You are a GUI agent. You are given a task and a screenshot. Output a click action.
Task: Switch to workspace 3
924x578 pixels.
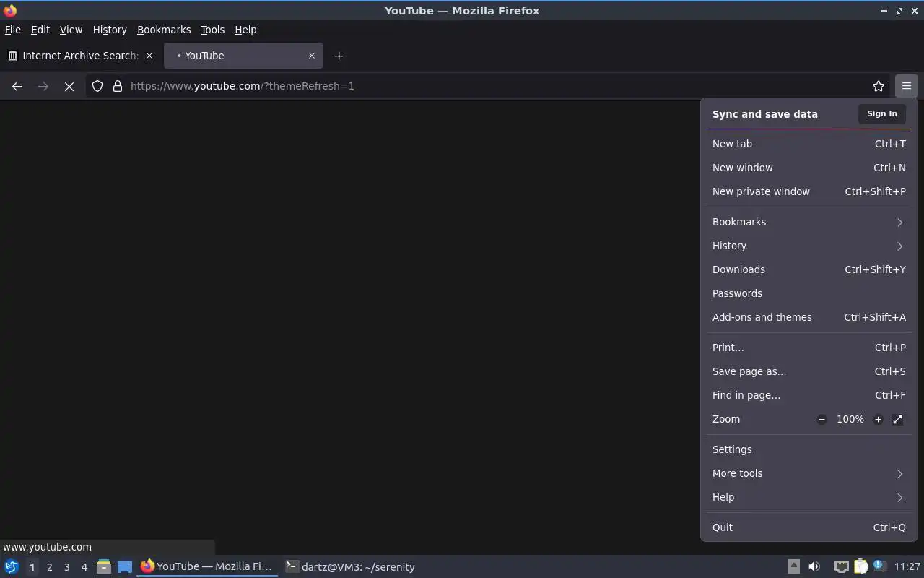(x=66, y=567)
